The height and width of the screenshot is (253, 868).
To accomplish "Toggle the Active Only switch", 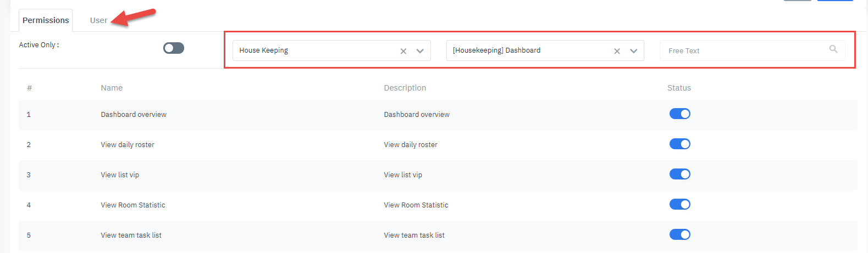I will (x=174, y=48).
